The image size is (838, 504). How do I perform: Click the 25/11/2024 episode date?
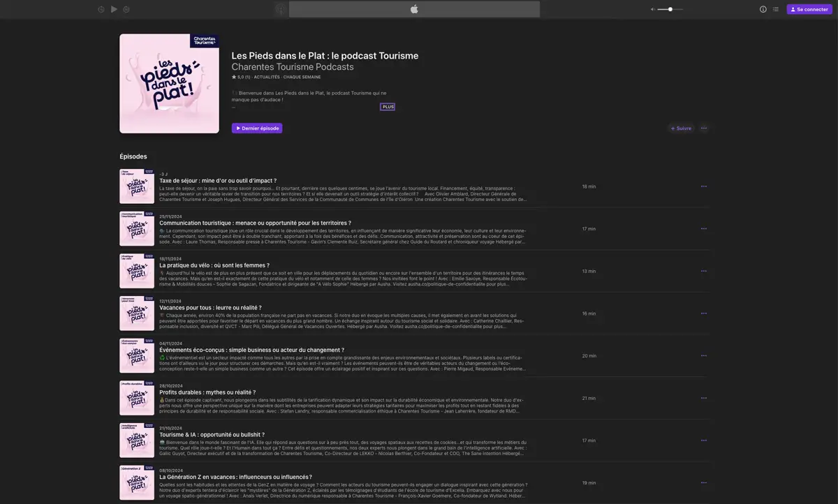coord(170,216)
